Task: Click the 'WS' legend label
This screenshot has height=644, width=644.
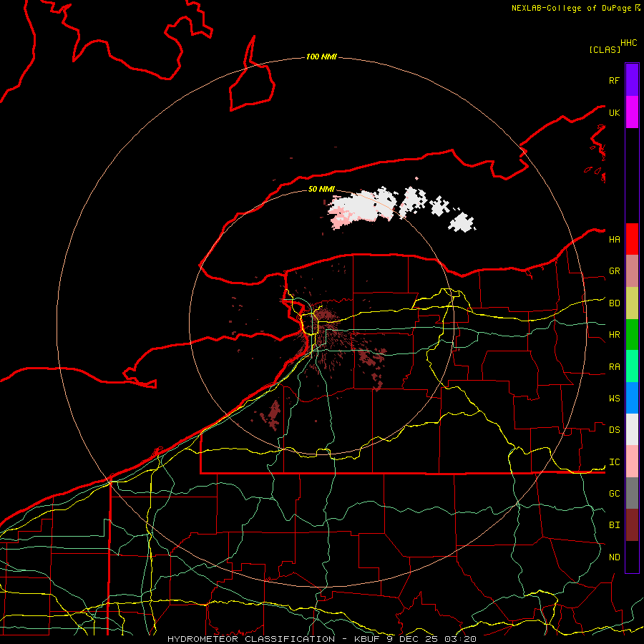Action: (x=615, y=398)
